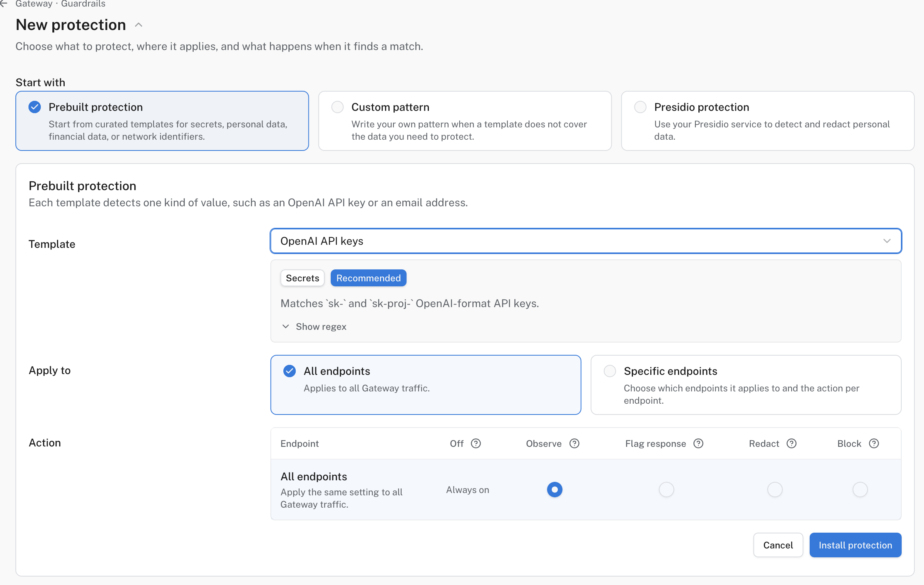
Task: Click the Secrets tag
Action: pos(303,278)
